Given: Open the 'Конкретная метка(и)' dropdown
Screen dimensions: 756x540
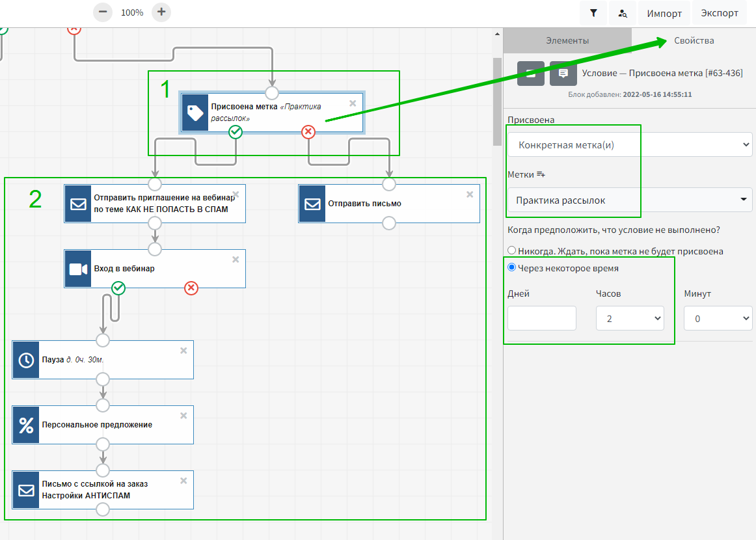Looking at the screenshot, I should click(629, 144).
